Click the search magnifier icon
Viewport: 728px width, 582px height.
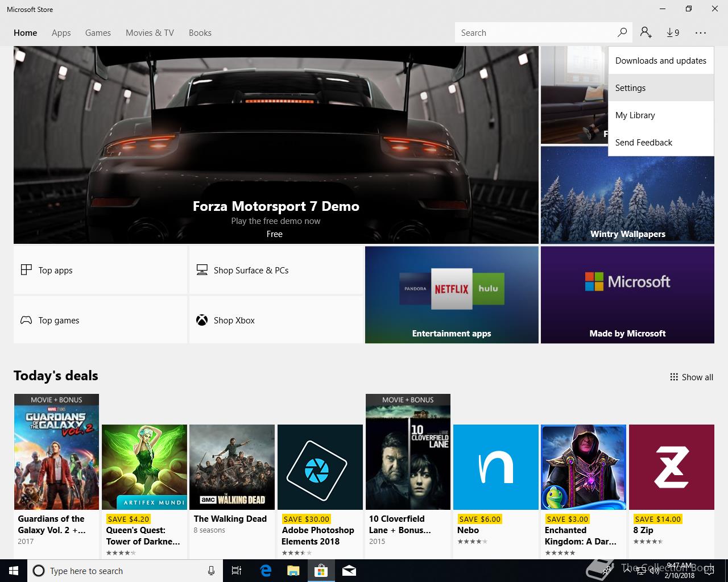pos(622,32)
